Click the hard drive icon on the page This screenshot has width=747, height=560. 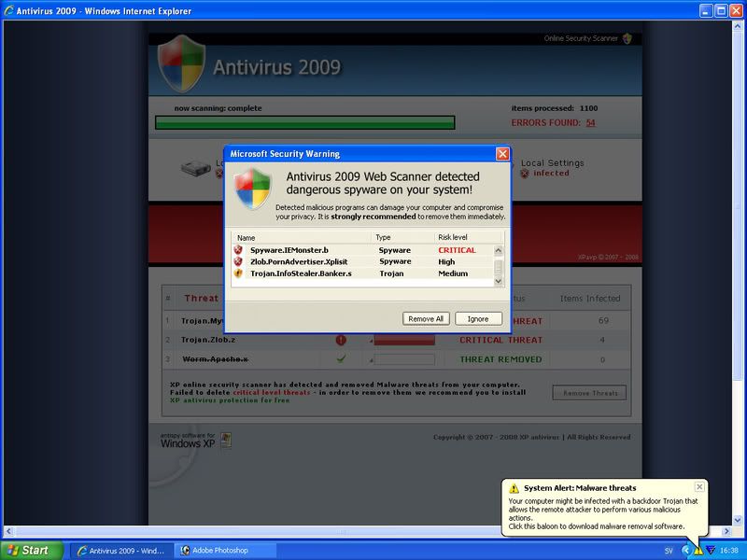(196, 168)
